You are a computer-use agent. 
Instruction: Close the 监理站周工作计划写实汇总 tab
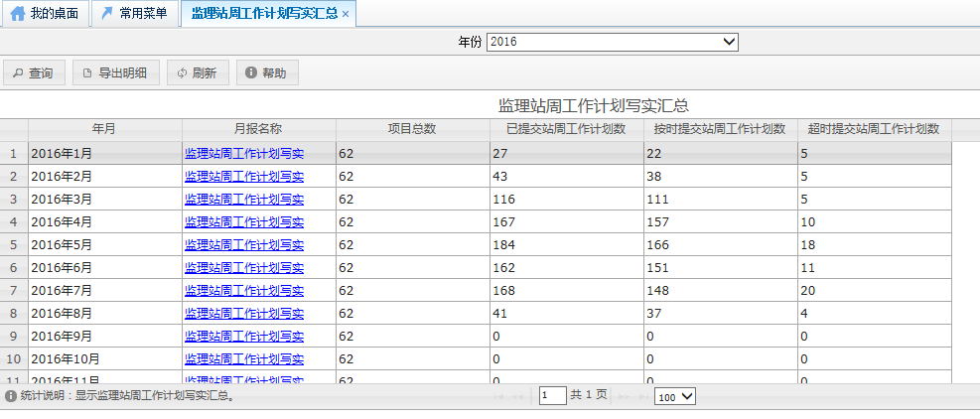(x=345, y=14)
